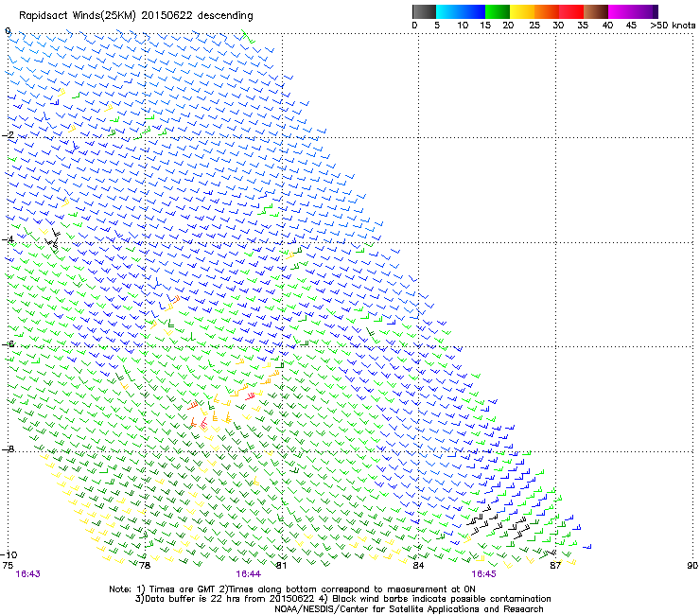Select the '87' longitude axis label

click(x=555, y=566)
